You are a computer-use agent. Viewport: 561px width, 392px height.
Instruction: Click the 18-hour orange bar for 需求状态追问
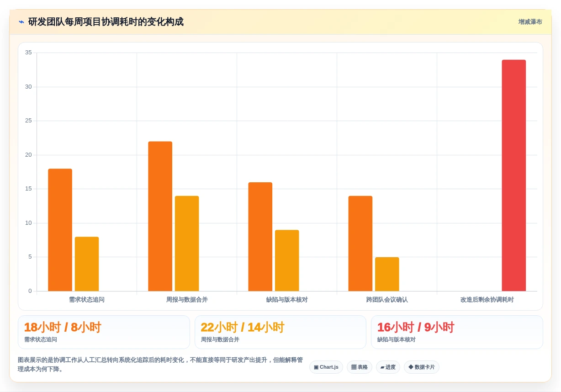(60, 230)
